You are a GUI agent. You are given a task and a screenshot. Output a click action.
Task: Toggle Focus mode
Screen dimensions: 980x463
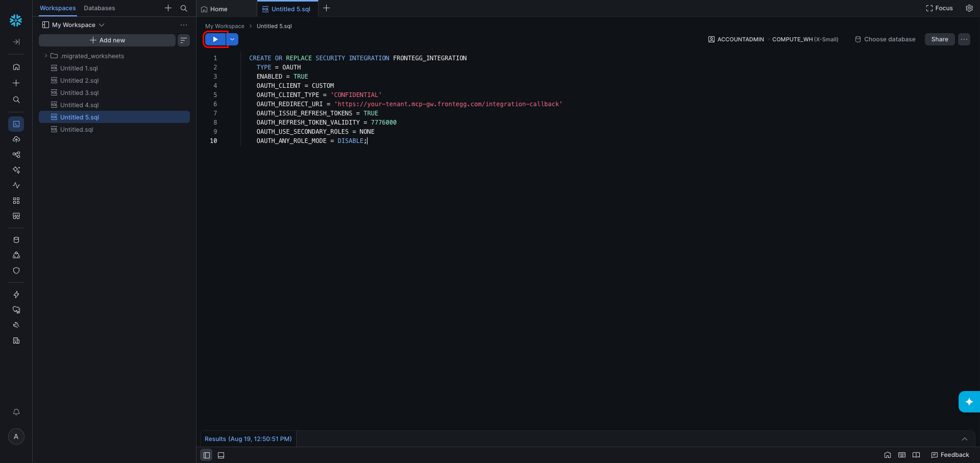(940, 8)
